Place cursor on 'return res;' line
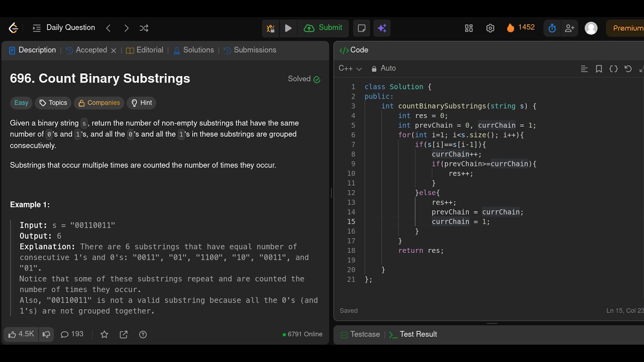The width and height of the screenshot is (644, 362). pos(421,250)
